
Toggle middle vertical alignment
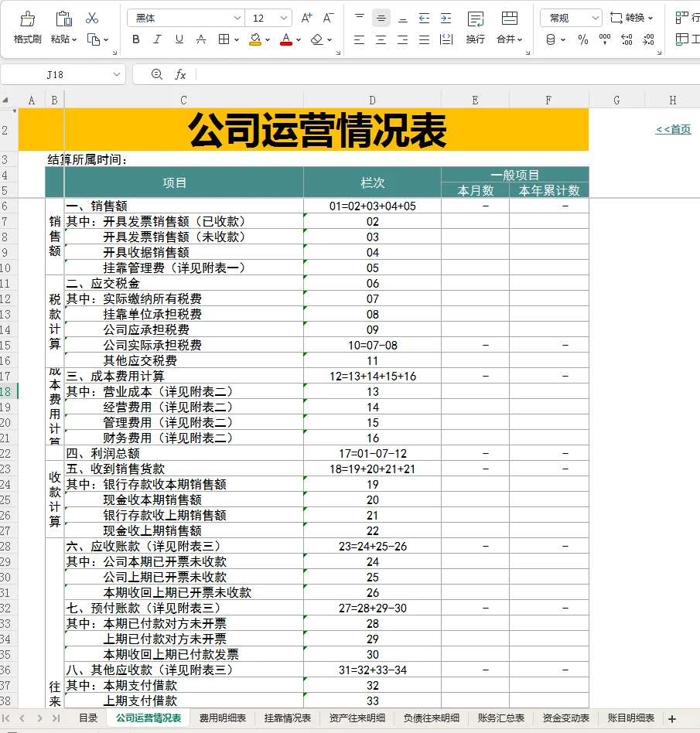(x=381, y=19)
